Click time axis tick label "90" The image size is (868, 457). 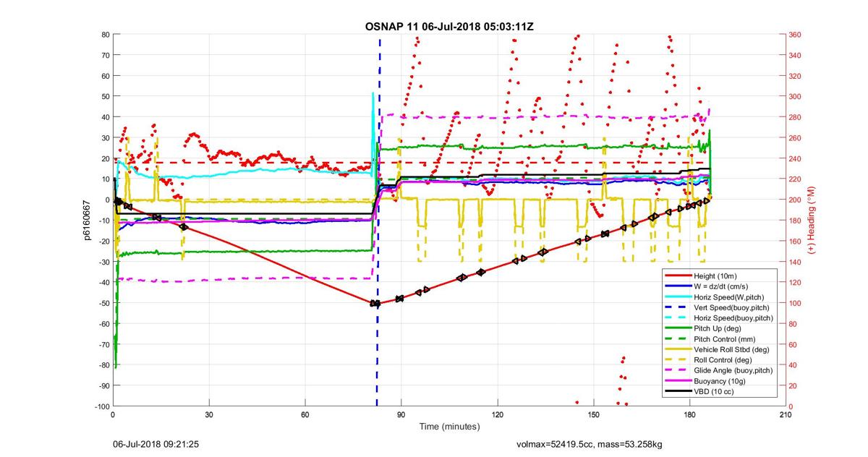pyautogui.click(x=401, y=415)
